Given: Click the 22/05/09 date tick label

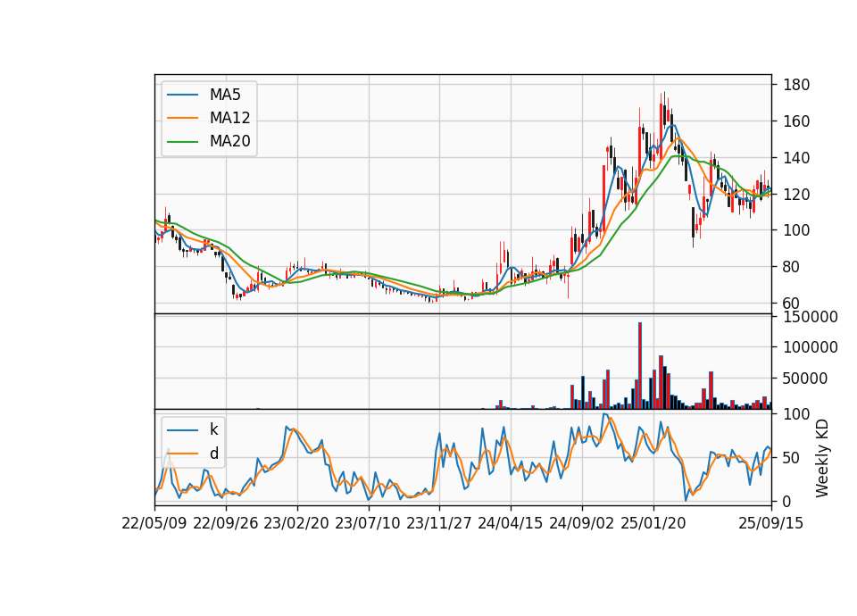Looking at the screenshot, I should [154, 523].
